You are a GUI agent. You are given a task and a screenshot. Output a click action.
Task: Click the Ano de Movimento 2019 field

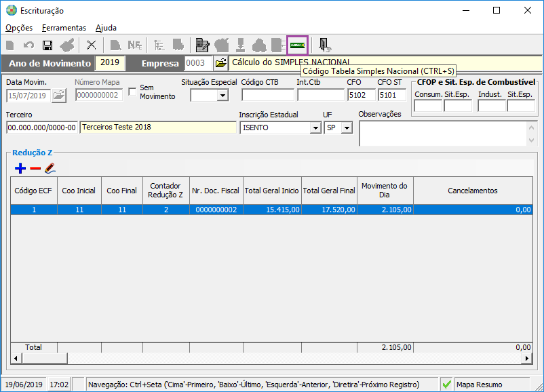tap(110, 63)
